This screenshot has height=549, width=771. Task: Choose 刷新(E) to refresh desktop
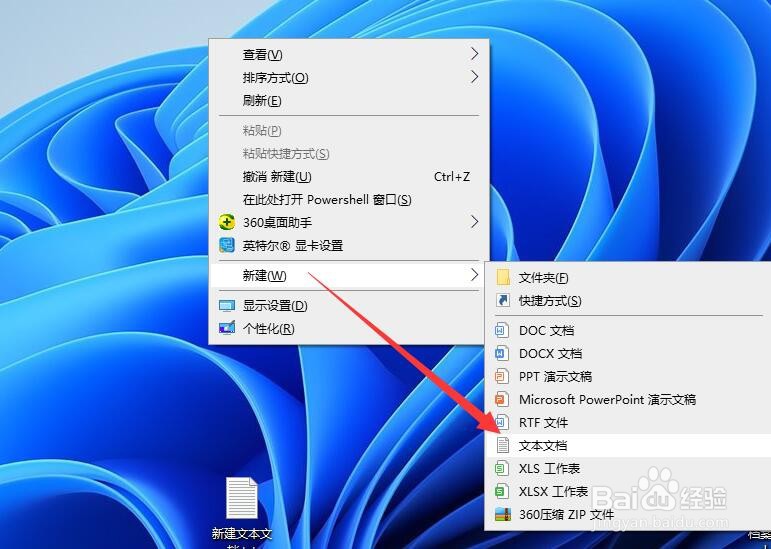coord(349,101)
